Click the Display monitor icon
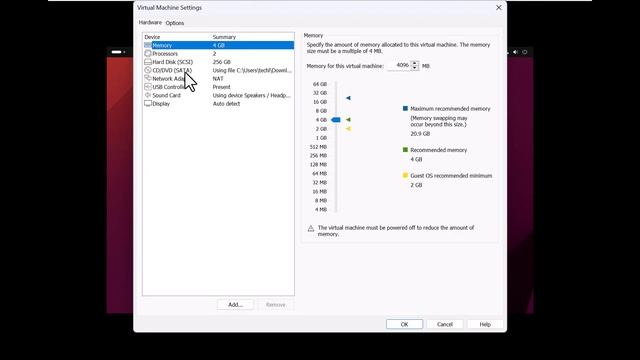Viewport: 640px width, 360px height. (x=148, y=104)
